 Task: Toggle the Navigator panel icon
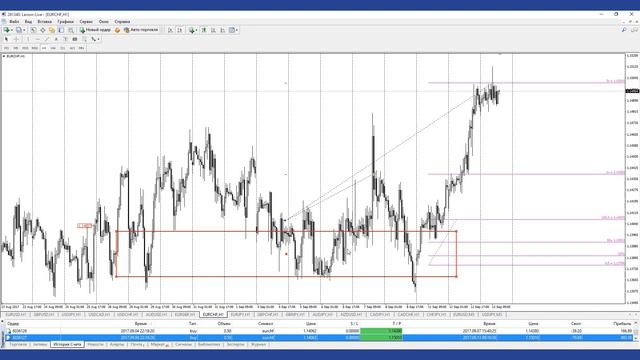pyautogui.click(x=52, y=30)
